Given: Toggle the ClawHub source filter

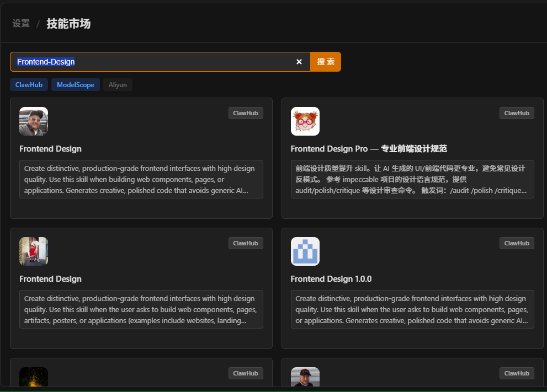Looking at the screenshot, I should click(29, 85).
